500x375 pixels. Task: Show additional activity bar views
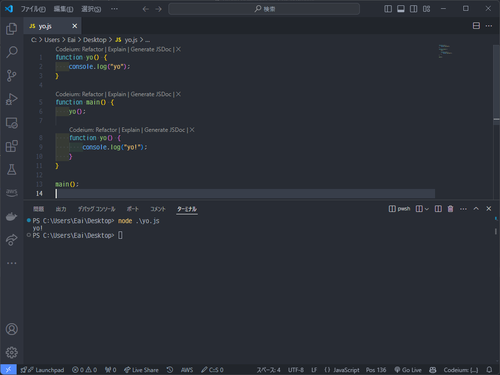12,263
